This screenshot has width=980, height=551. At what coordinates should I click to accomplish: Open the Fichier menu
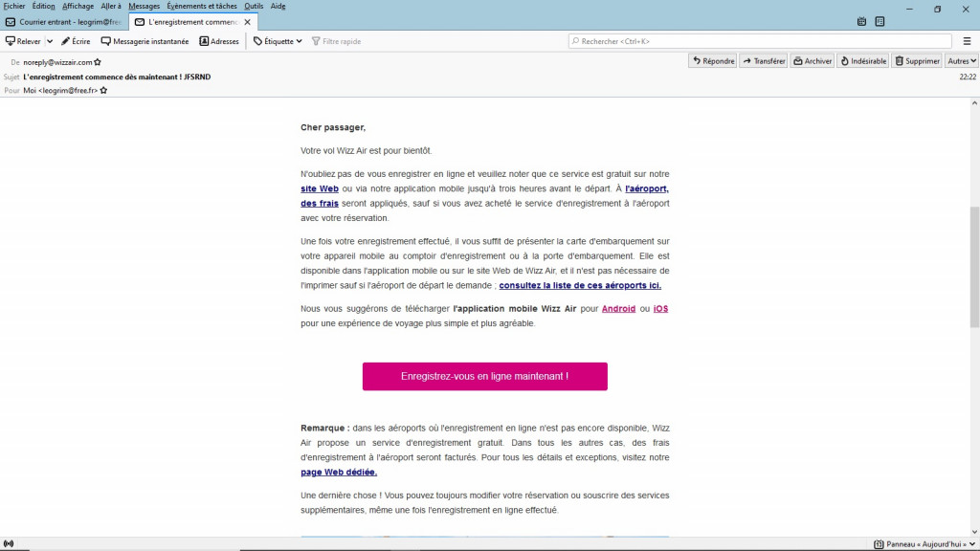[x=14, y=7]
